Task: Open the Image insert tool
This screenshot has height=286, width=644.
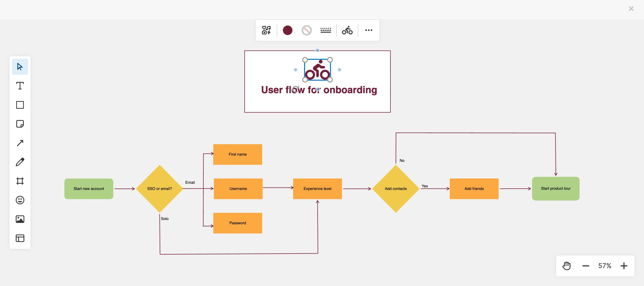Action: point(20,219)
